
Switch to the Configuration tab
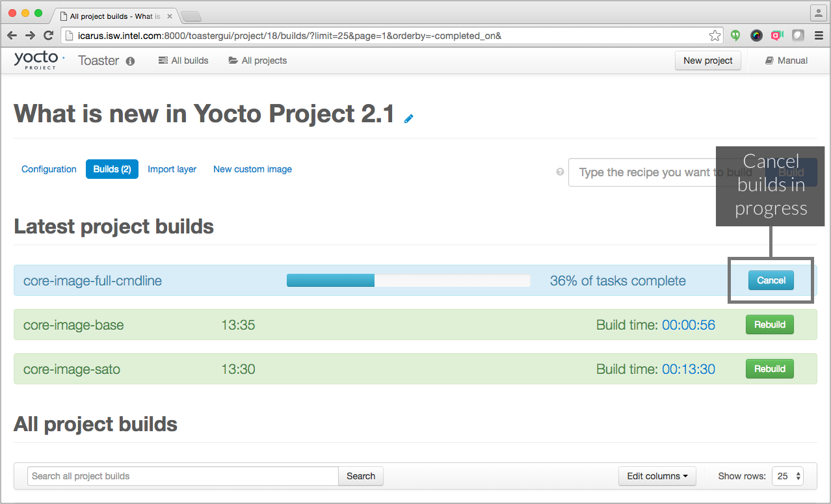coord(49,169)
